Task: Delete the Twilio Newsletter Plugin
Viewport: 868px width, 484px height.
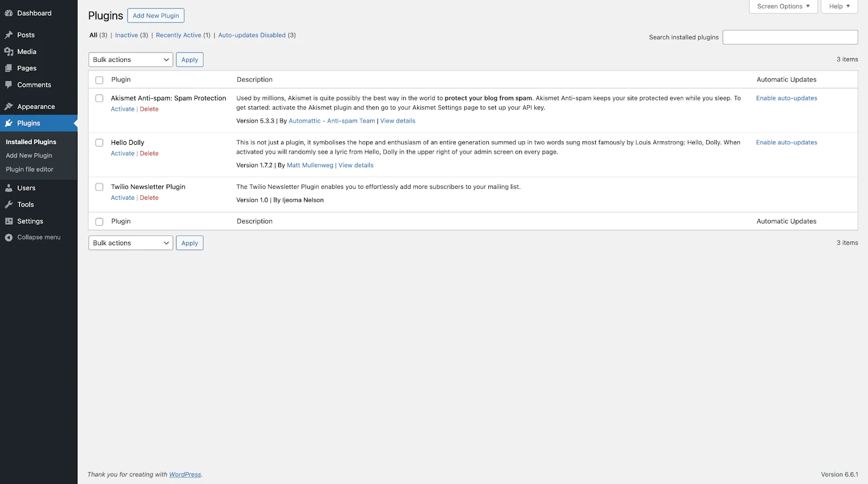Action: point(149,198)
